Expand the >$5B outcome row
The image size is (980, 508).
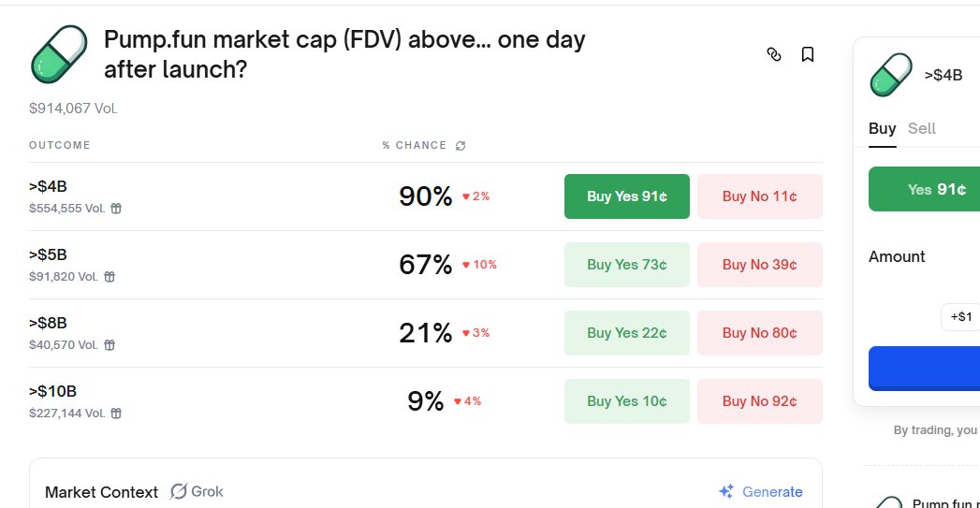tap(425, 265)
